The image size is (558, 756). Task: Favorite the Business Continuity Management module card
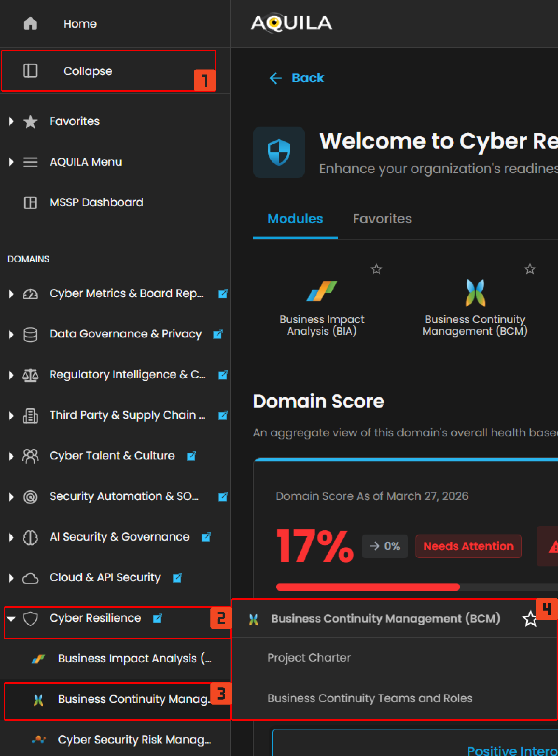(x=530, y=269)
